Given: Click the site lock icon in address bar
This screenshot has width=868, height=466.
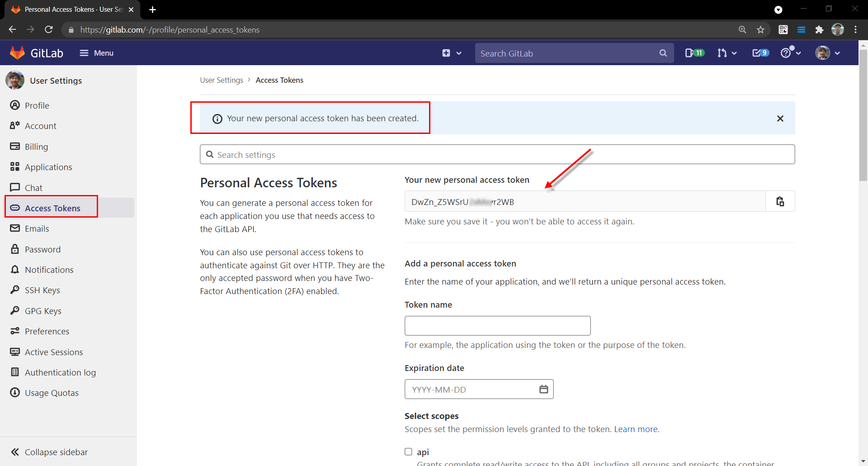Looking at the screenshot, I should (x=71, y=30).
